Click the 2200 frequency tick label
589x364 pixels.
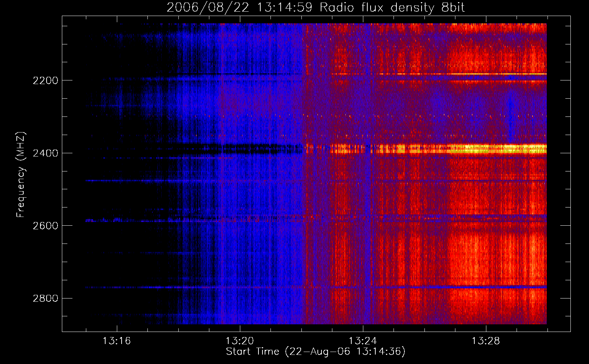(46, 80)
